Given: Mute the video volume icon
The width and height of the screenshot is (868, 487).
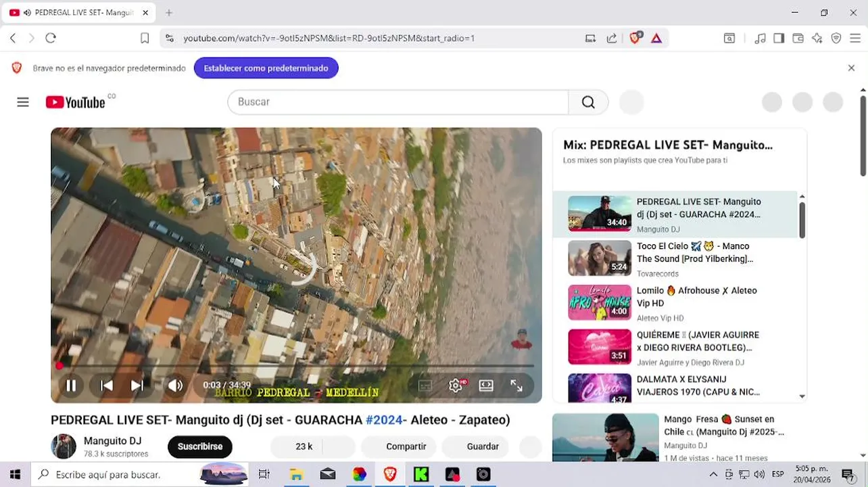Looking at the screenshot, I should tap(175, 386).
